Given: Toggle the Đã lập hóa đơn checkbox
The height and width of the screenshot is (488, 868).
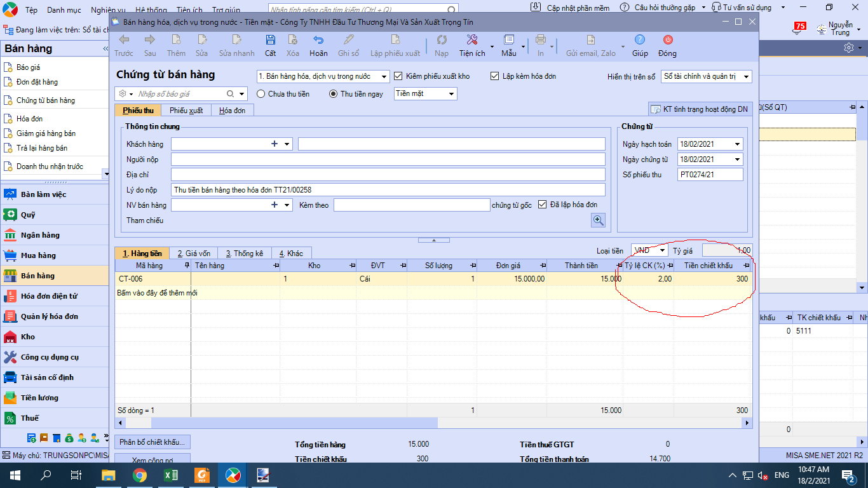Looking at the screenshot, I should point(543,205).
